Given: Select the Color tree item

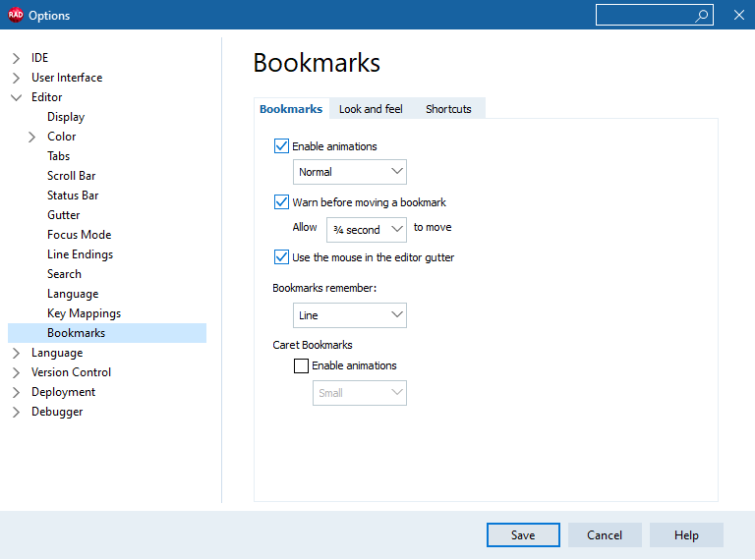Looking at the screenshot, I should click(62, 137).
